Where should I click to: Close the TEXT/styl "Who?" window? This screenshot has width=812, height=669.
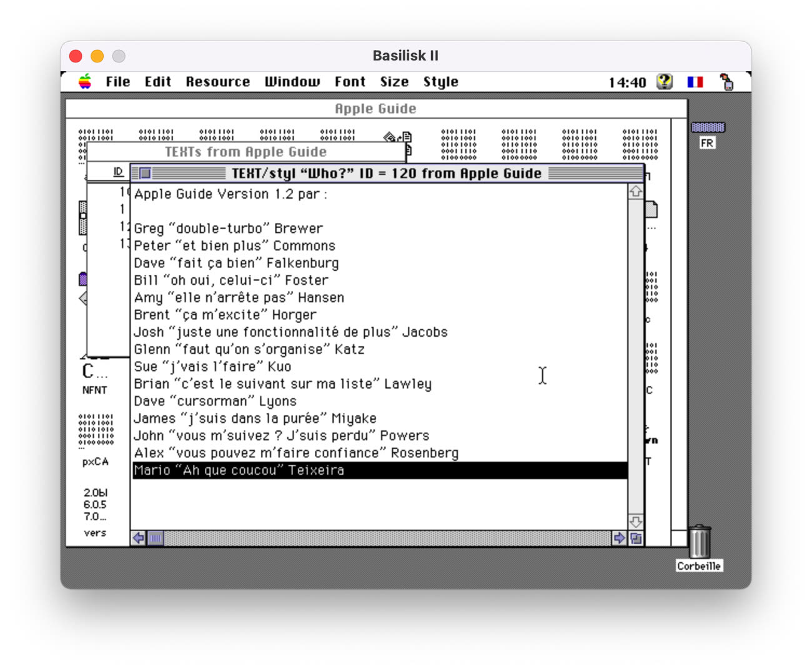coord(145,173)
